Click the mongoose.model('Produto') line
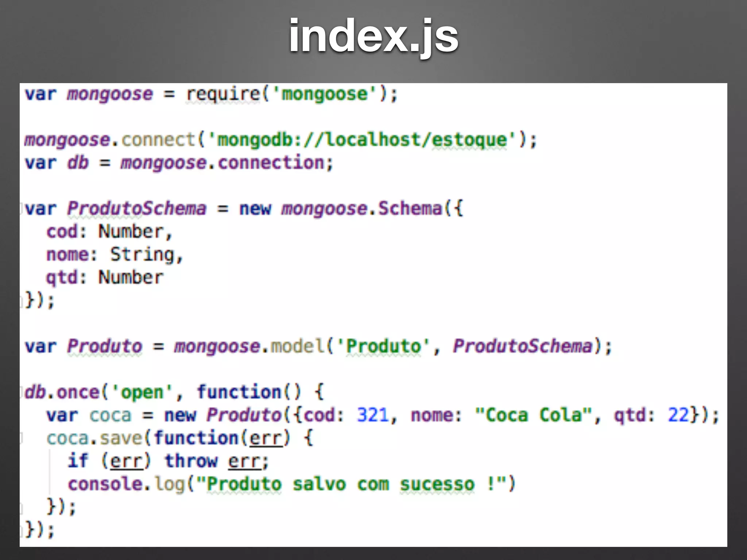Viewport: 747px width, 560px height. point(318,346)
